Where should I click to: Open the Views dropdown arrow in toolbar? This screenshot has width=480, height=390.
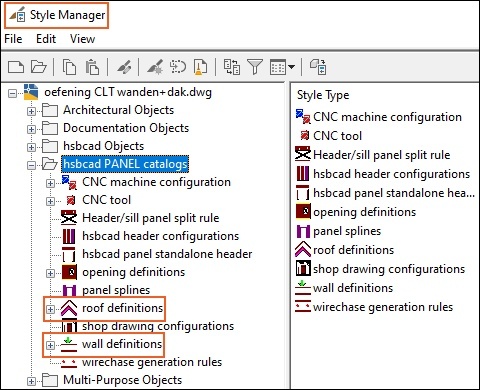[291, 67]
